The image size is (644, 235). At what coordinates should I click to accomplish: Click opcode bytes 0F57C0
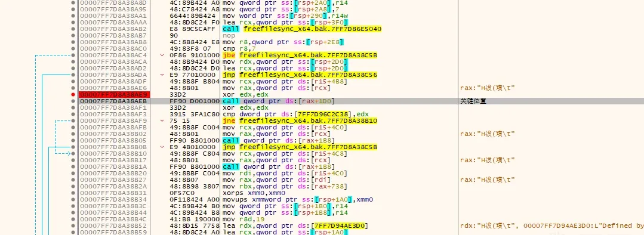click(181, 193)
